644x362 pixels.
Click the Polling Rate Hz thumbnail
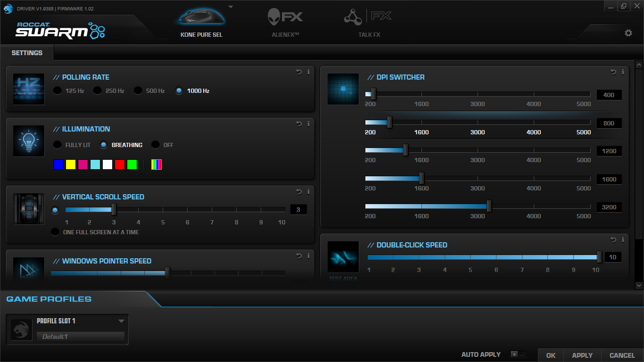(29, 89)
